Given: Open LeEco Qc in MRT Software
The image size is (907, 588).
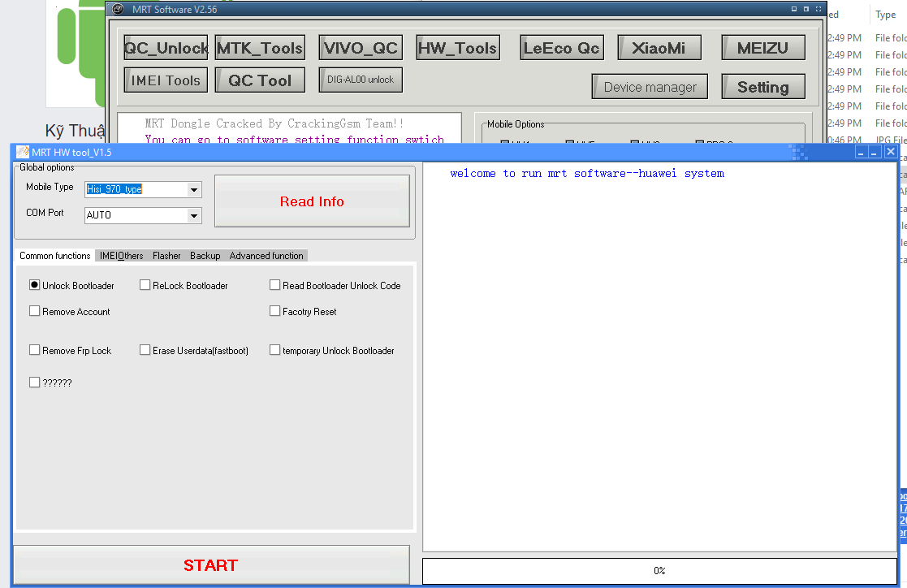Looking at the screenshot, I should tap(562, 47).
